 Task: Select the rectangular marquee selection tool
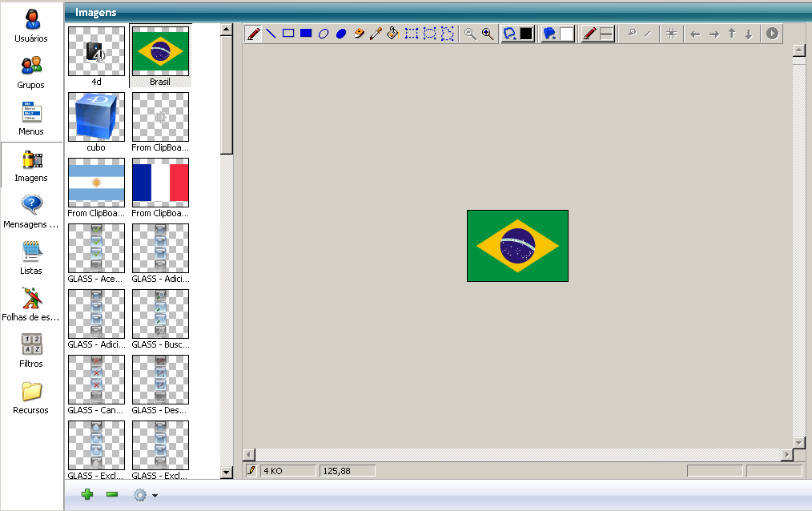coord(412,34)
